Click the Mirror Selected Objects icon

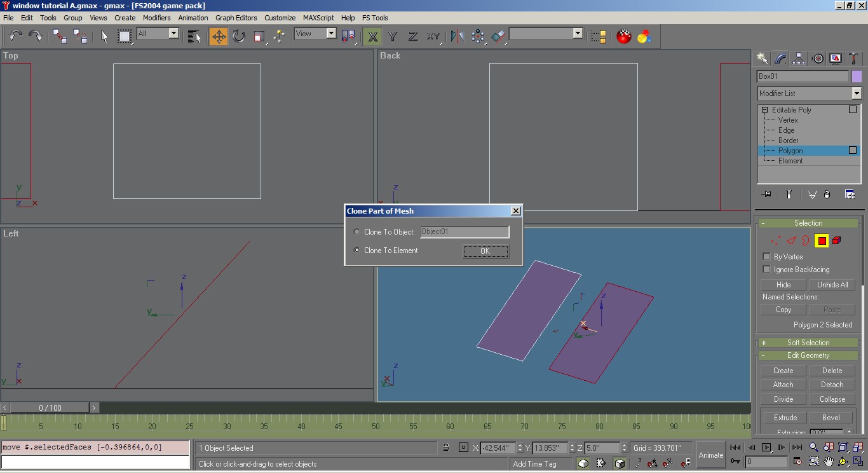(457, 36)
